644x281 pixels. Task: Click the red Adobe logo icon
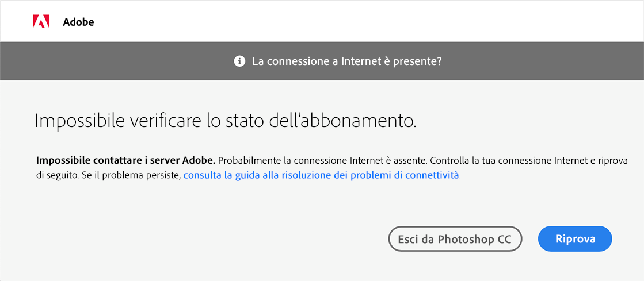tap(41, 22)
